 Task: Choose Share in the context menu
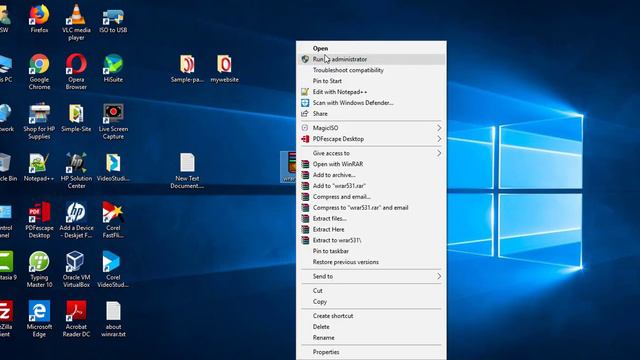pyautogui.click(x=371, y=113)
